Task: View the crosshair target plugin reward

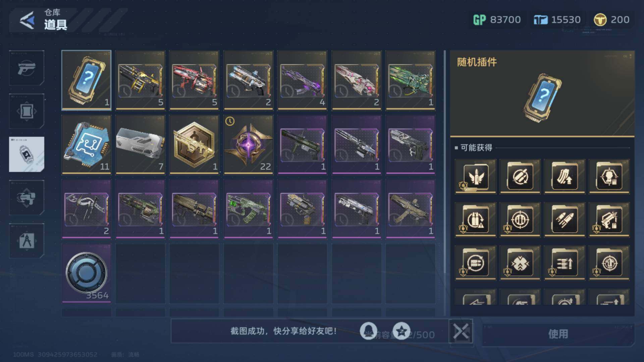Action: click(520, 220)
